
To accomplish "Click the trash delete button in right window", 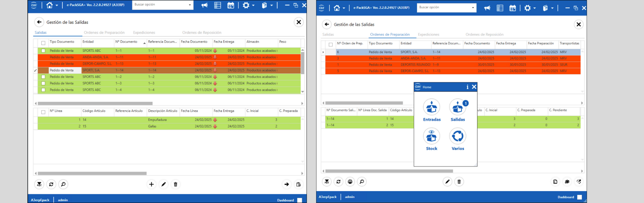I will click(459, 182).
